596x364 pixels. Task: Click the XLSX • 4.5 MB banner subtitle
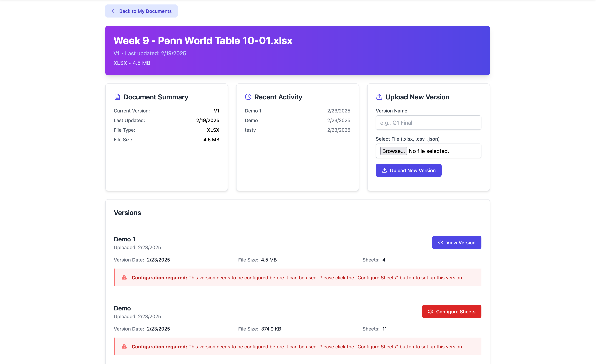point(132,63)
